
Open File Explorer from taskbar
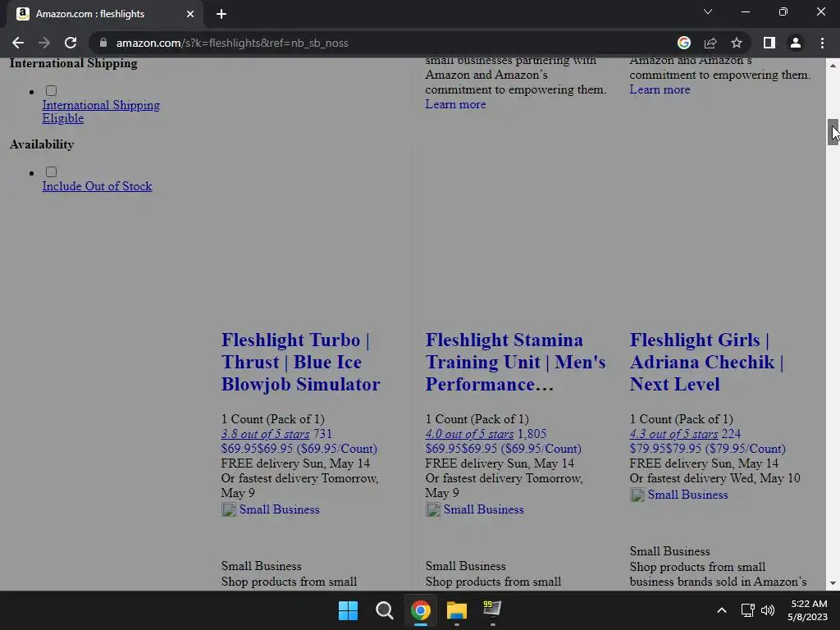click(456, 610)
